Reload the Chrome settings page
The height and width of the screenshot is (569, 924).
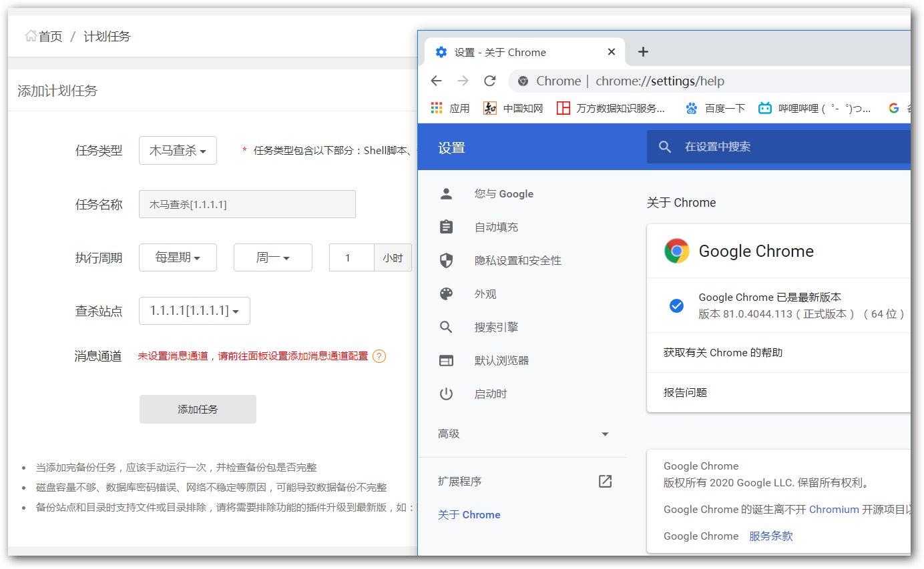(x=489, y=81)
